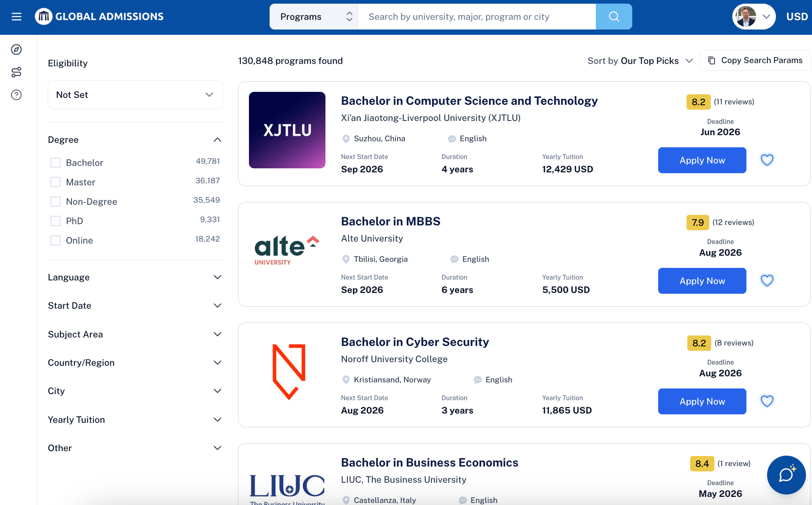Viewport: 812px width, 505px height.
Task: Click the university search input field
Action: pyautogui.click(x=476, y=17)
